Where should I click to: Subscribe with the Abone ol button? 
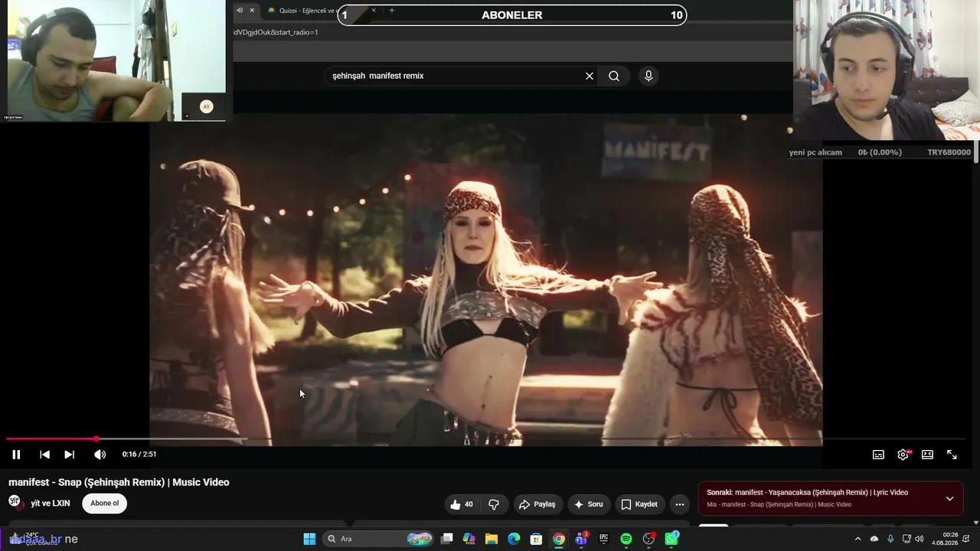[x=105, y=504]
